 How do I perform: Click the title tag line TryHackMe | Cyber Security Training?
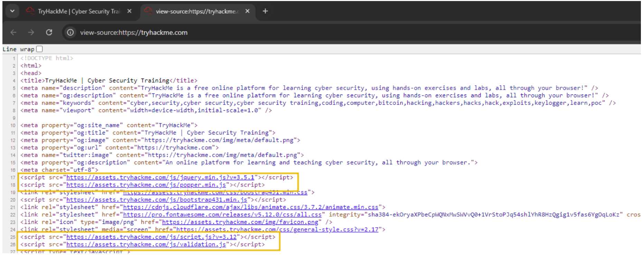109,81
